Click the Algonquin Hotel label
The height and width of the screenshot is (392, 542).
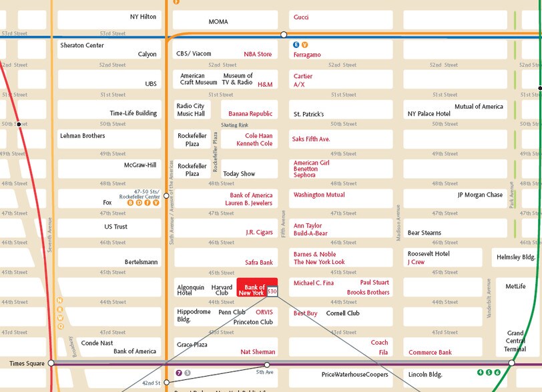pyautogui.click(x=190, y=290)
